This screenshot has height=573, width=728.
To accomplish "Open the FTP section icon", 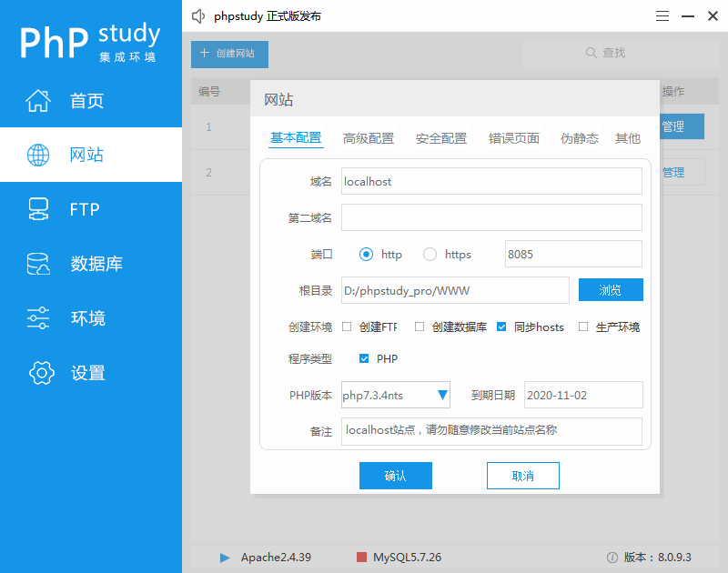I will point(38,209).
